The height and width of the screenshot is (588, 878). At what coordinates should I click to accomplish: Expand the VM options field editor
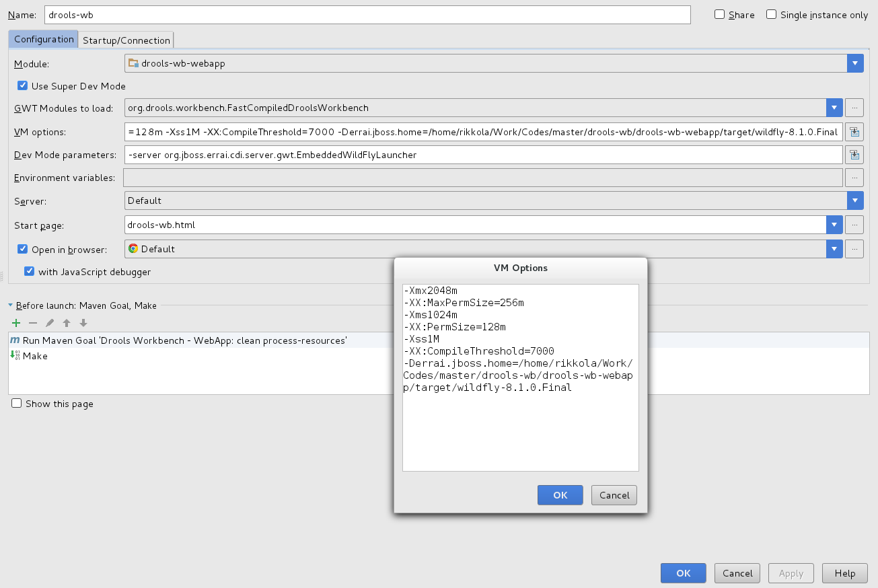[854, 132]
